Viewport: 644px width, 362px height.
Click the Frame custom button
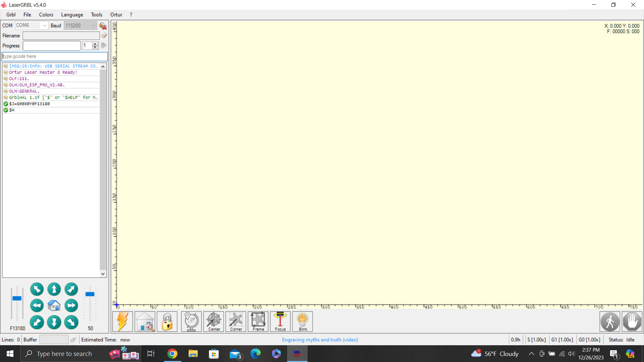(258, 321)
